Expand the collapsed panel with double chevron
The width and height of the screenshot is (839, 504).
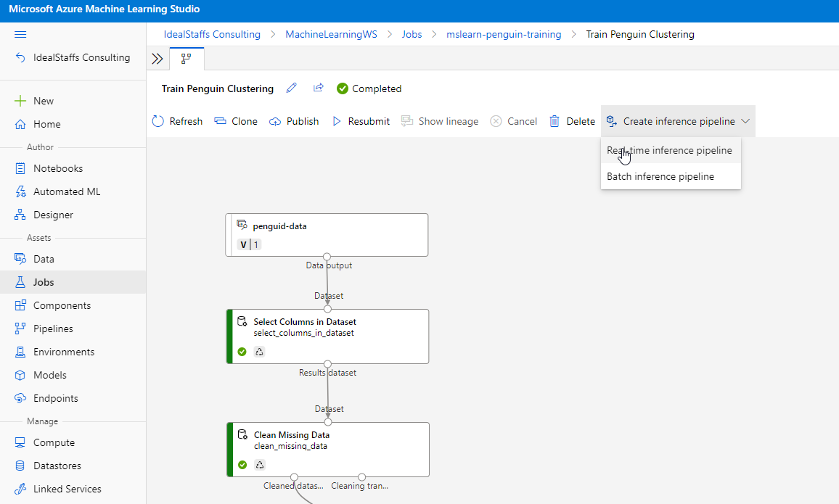(157, 59)
